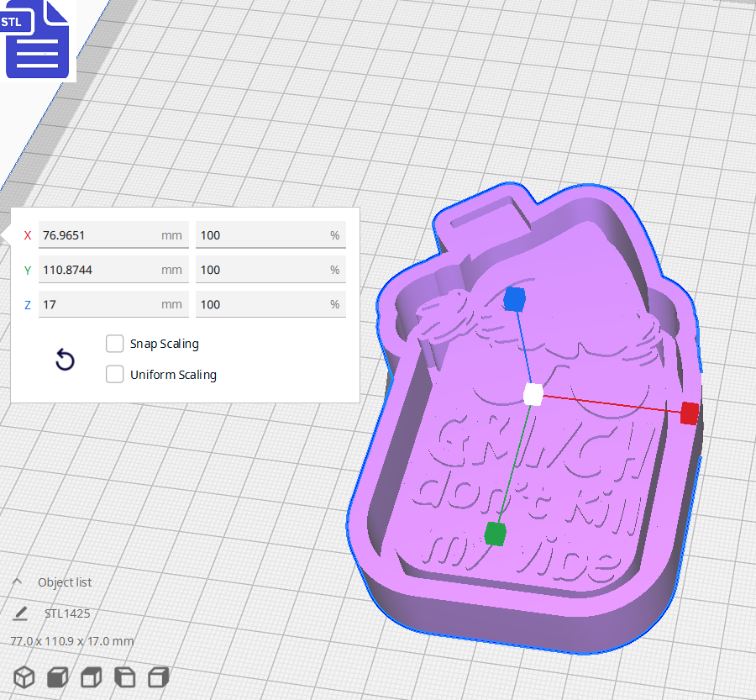Click the top-face cube view icon
This screenshot has width=756, height=700.
point(124,677)
